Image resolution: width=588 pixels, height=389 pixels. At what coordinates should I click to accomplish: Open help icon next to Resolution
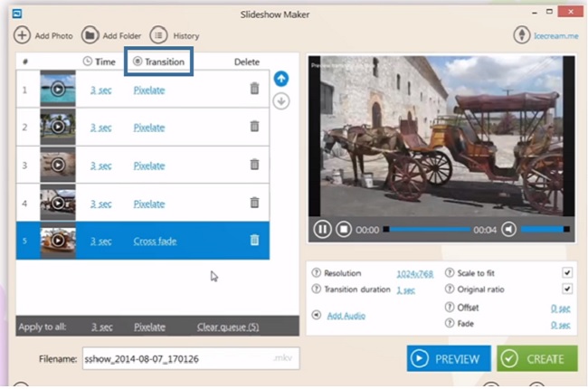click(316, 272)
